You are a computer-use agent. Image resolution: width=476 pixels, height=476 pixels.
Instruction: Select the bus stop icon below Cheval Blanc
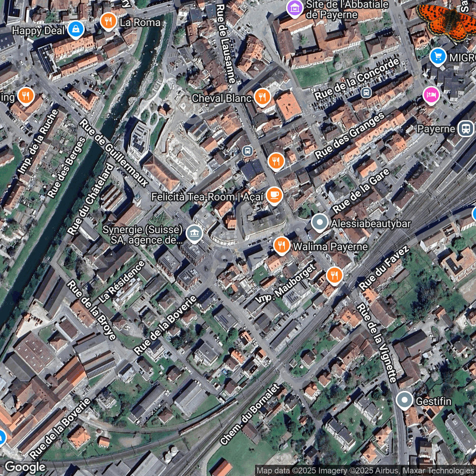(x=248, y=150)
